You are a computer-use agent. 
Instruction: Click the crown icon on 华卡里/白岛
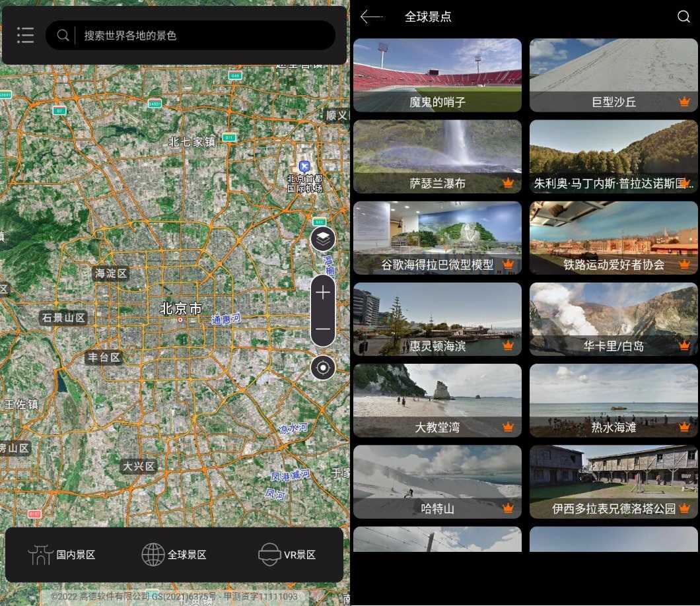pyautogui.click(x=684, y=346)
